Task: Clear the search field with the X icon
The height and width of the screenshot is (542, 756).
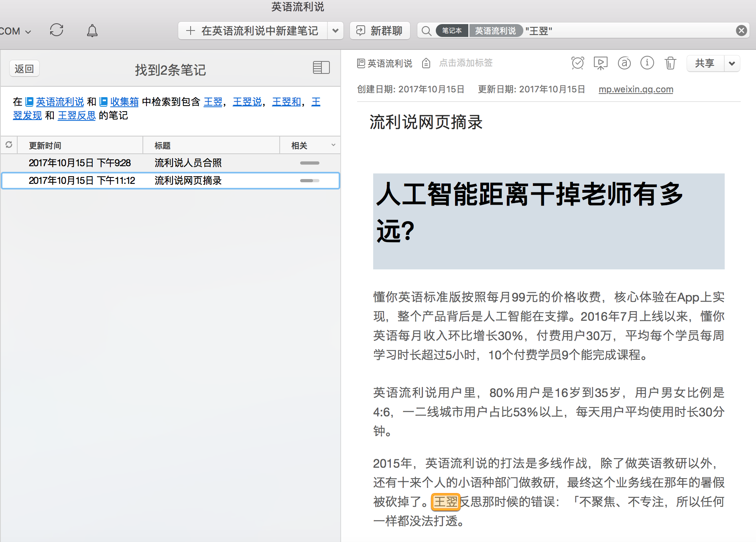Action: point(742,31)
